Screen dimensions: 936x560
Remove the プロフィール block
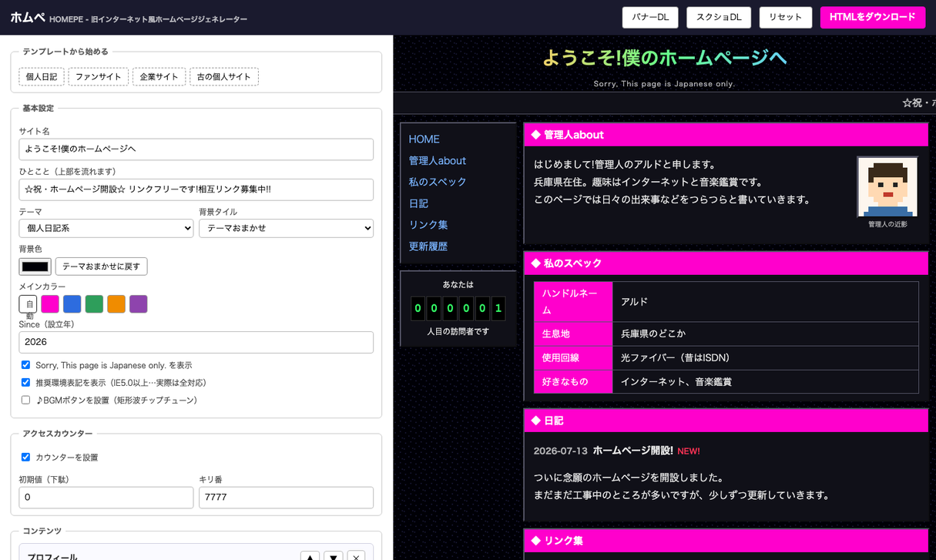(356, 555)
